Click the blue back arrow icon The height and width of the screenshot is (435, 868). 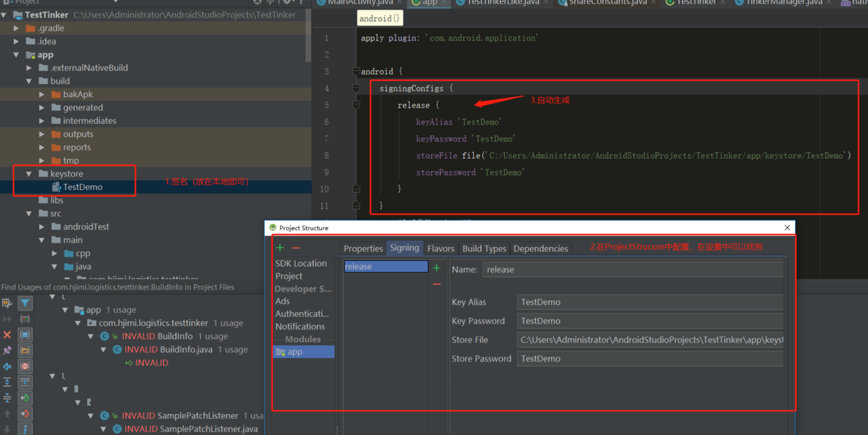pyautogui.click(x=7, y=366)
